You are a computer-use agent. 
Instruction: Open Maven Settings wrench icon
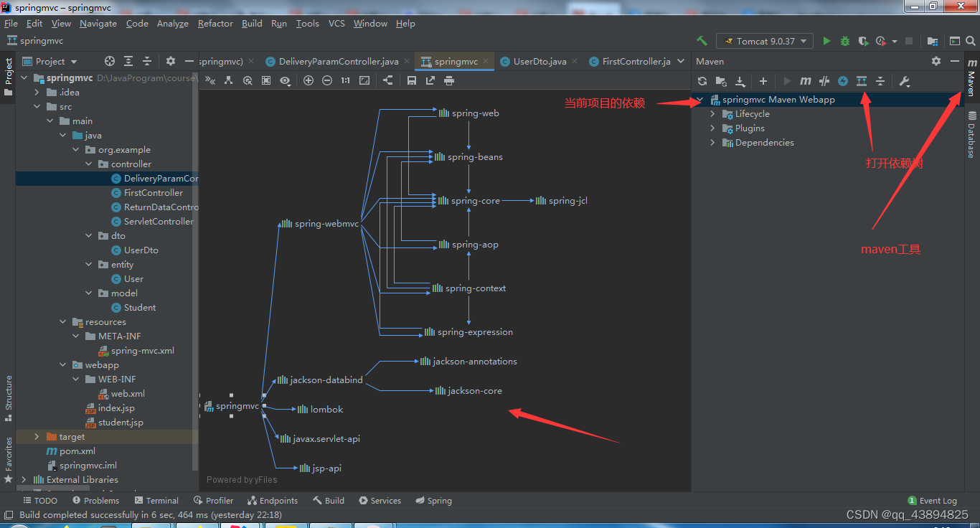tap(904, 81)
